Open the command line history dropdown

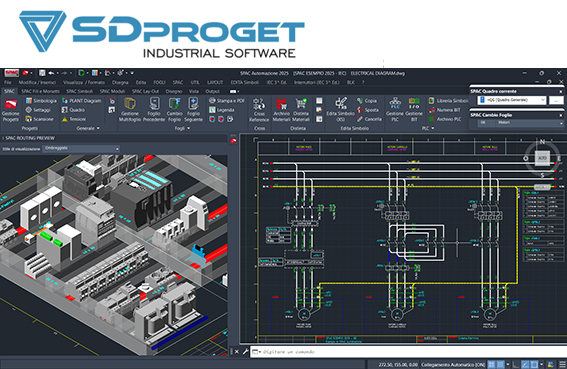point(256,351)
